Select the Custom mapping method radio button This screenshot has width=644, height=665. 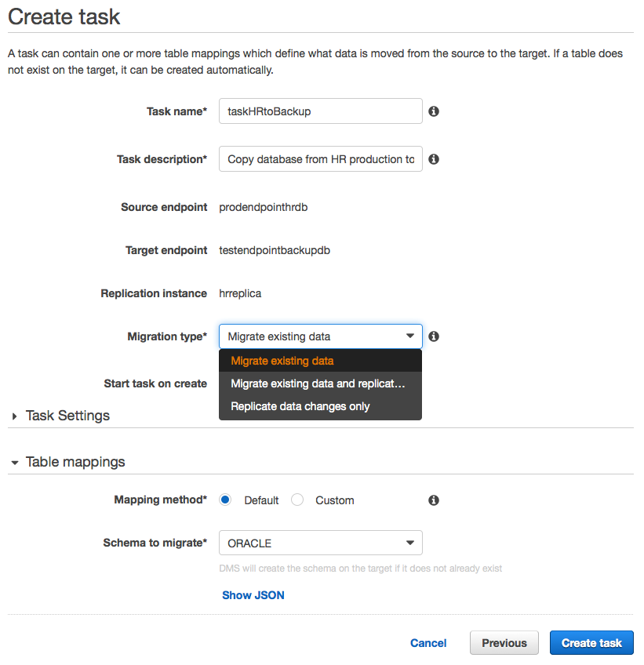297,500
